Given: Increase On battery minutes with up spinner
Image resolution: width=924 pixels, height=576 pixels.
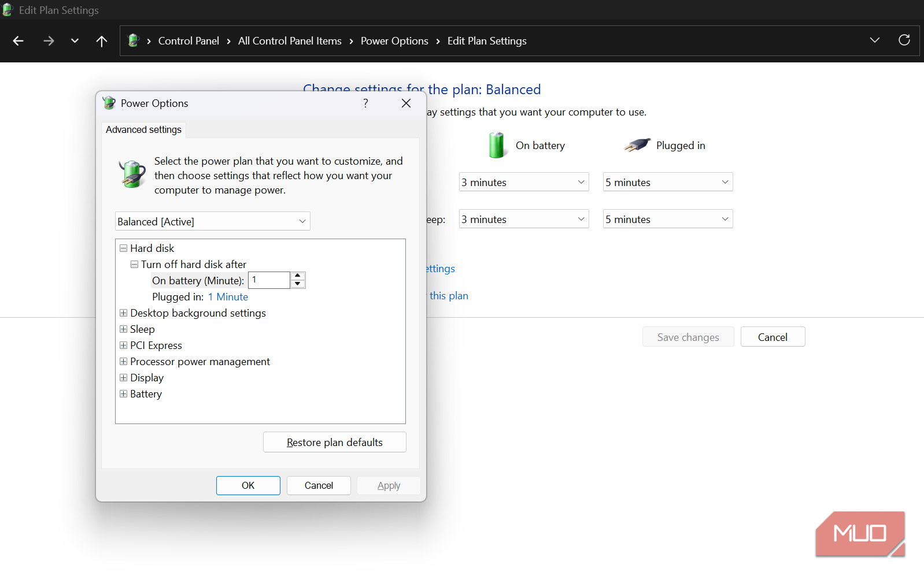Looking at the screenshot, I should tap(298, 276).
